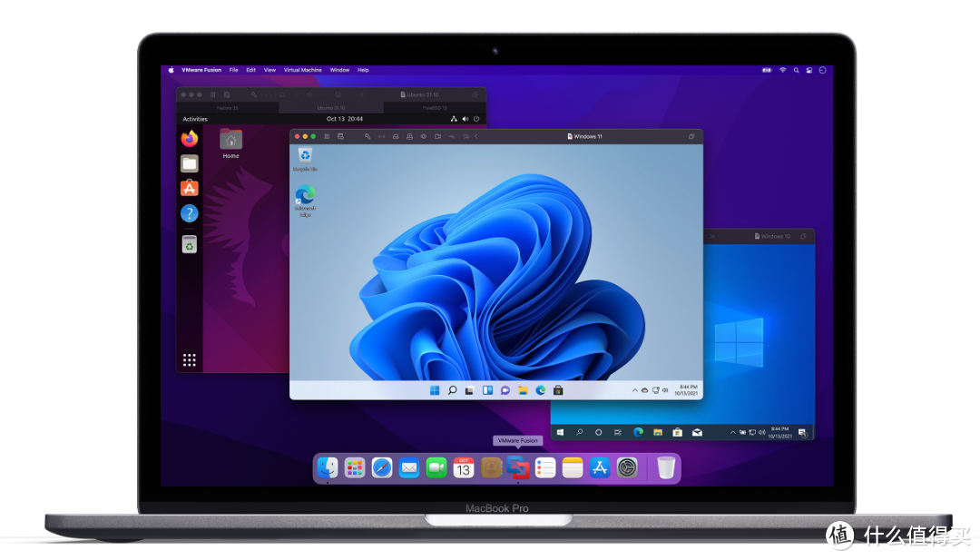Expand hidden tray icons in Windows 10 taskbar
Viewport: 980px width, 560px height.
pyautogui.click(x=733, y=433)
